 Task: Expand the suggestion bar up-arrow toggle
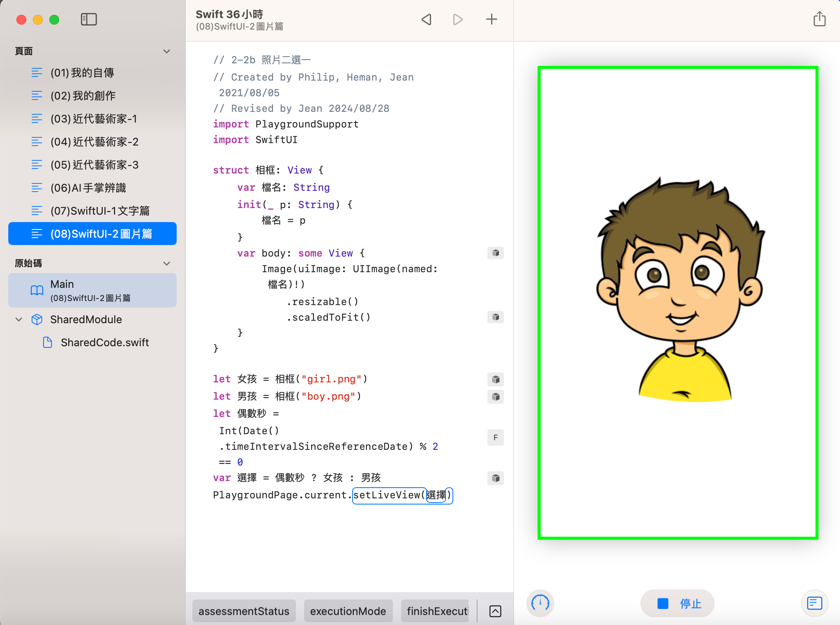495,611
